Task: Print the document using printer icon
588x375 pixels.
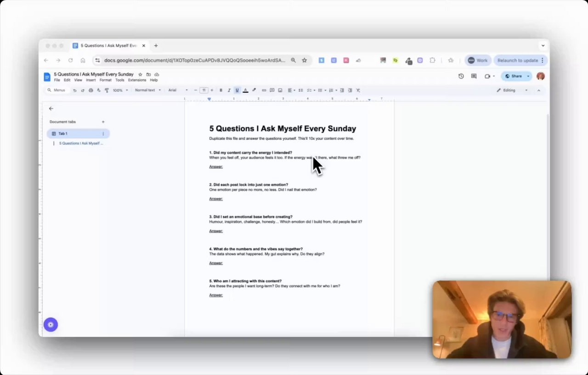Action: [90, 90]
